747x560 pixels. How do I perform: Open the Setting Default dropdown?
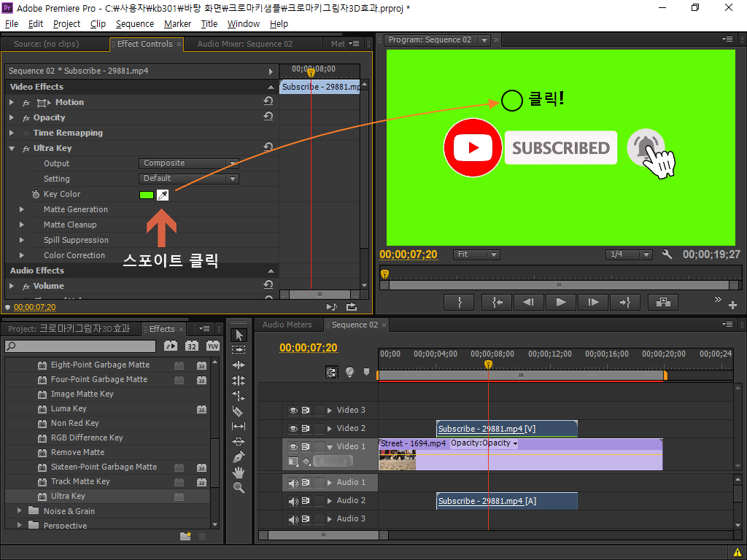[x=189, y=179]
